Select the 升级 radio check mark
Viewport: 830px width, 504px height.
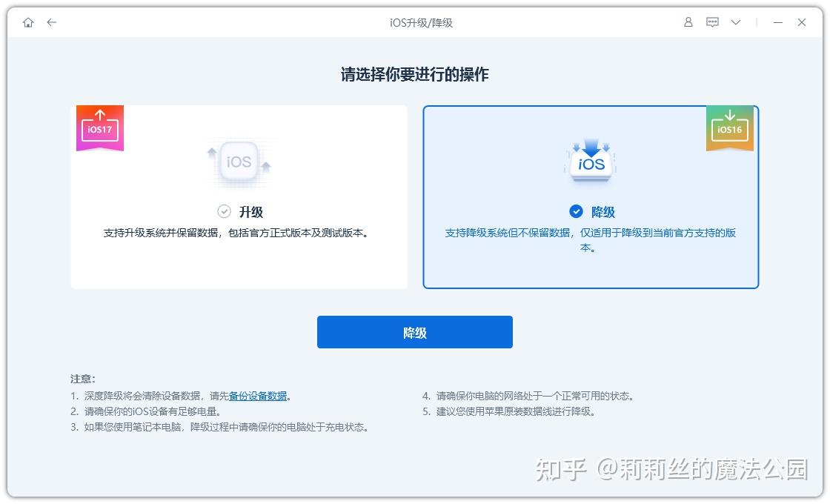(x=224, y=212)
